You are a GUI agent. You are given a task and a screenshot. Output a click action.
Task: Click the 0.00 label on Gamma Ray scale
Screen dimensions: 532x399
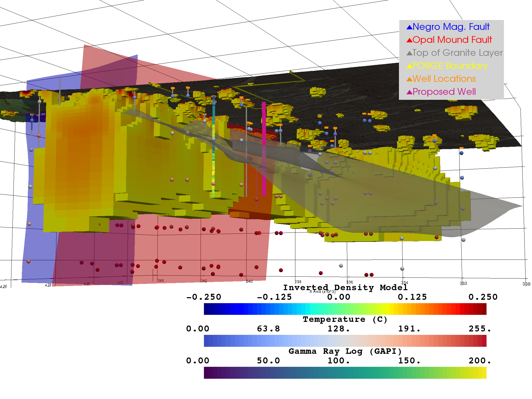pyautogui.click(x=198, y=361)
